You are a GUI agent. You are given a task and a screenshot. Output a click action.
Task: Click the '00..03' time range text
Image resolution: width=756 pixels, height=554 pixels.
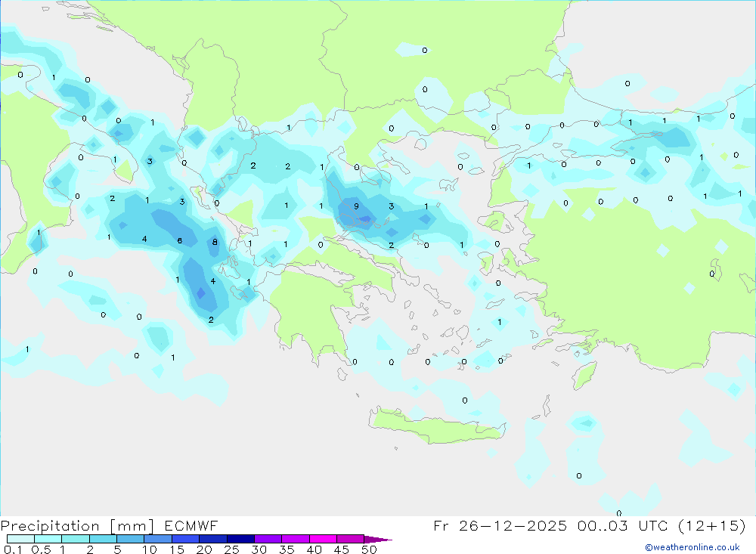603,525
